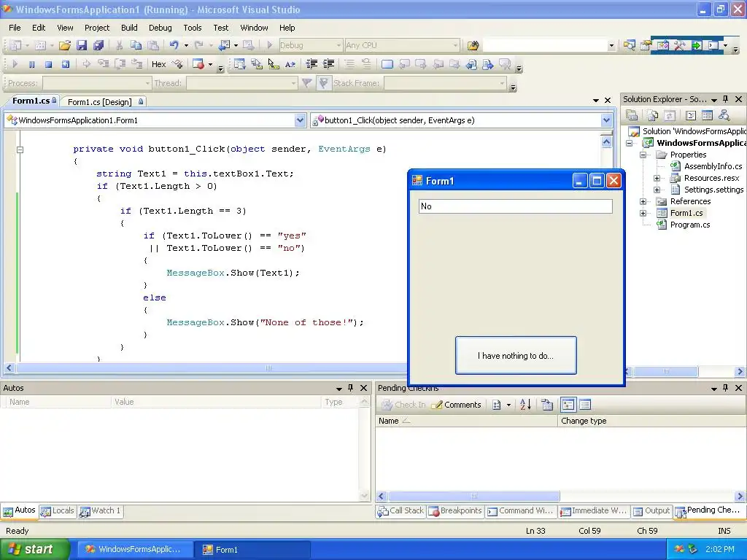
Task: Save the file with the floppy disk icon
Action: [x=82, y=45]
